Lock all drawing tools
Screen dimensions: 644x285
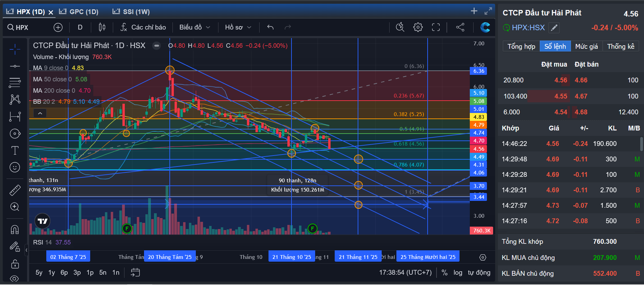tap(15, 263)
